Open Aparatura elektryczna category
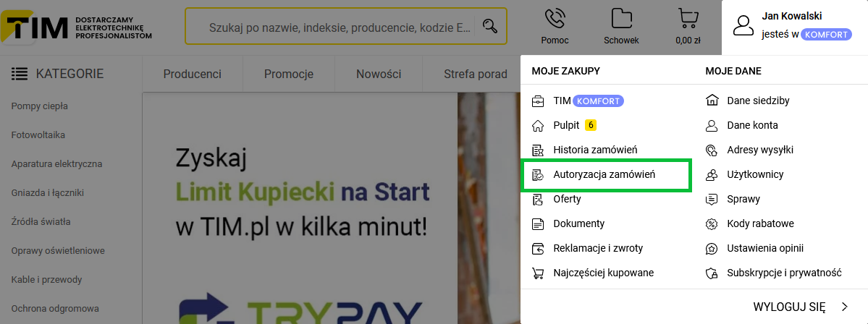The image size is (868, 324). [x=56, y=163]
